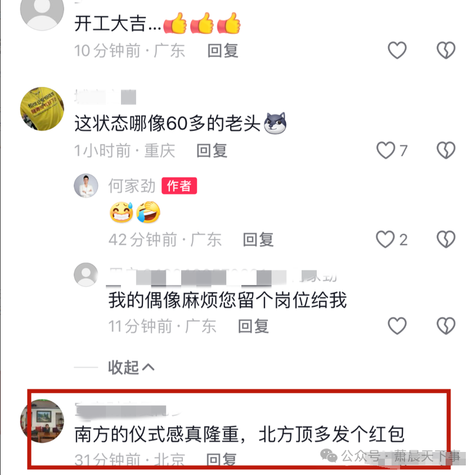Reply to the comment from 重庆

[212, 151]
